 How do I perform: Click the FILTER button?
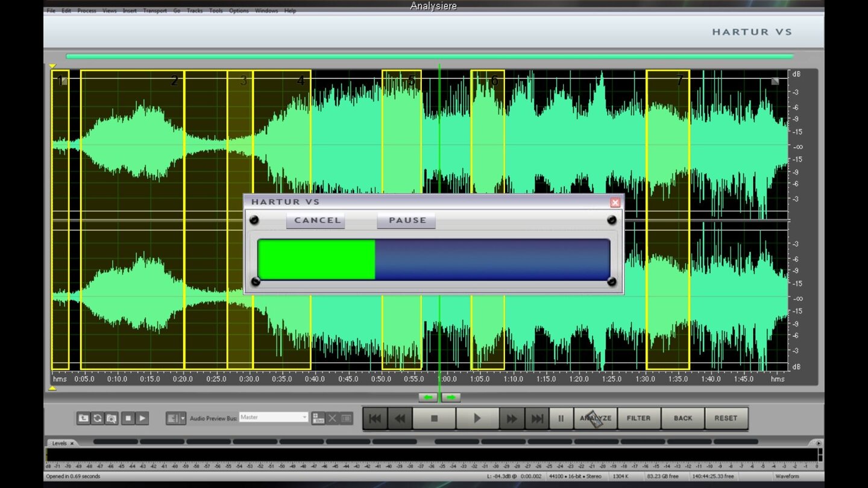(x=638, y=418)
